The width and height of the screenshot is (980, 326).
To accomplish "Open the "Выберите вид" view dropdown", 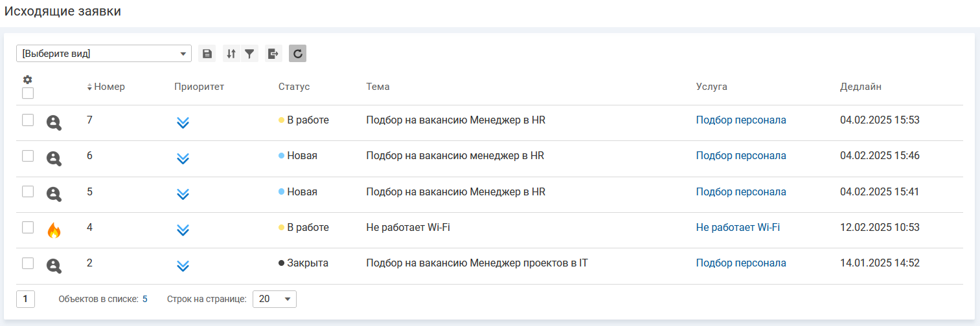I will coord(104,54).
